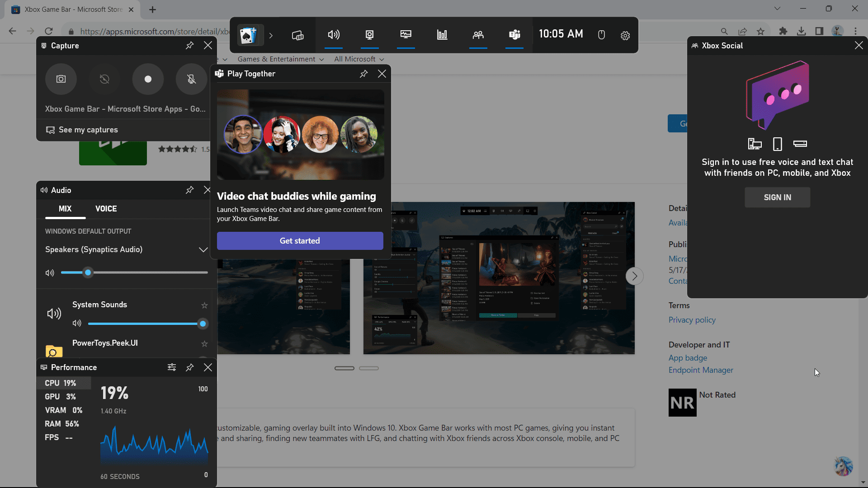Screen dimensions: 868x488
Task: Start recording with the record button
Action: tap(148, 79)
